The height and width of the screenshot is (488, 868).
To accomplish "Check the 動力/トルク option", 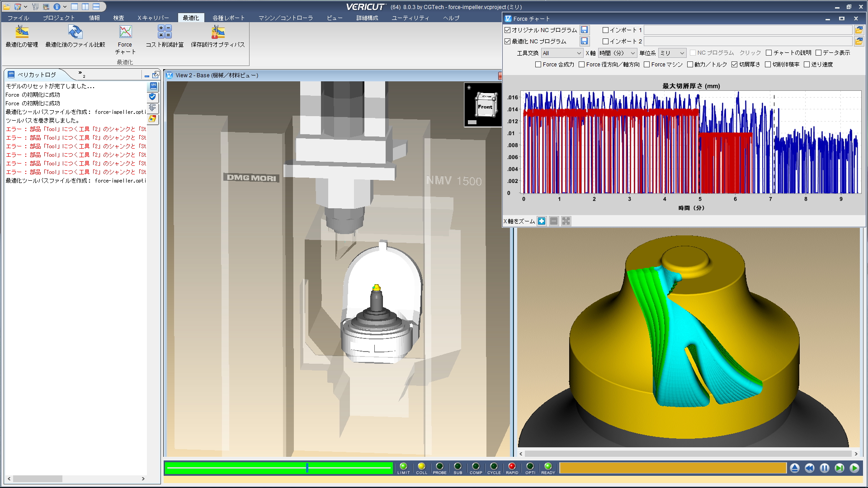I will click(x=690, y=65).
